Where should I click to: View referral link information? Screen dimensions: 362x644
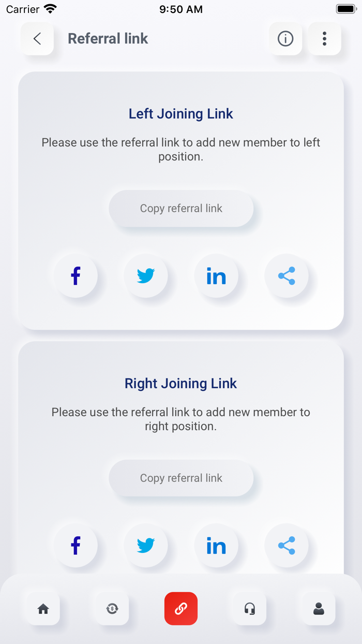(x=285, y=38)
